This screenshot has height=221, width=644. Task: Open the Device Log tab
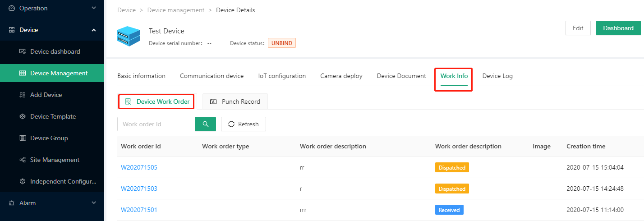coord(497,76)
